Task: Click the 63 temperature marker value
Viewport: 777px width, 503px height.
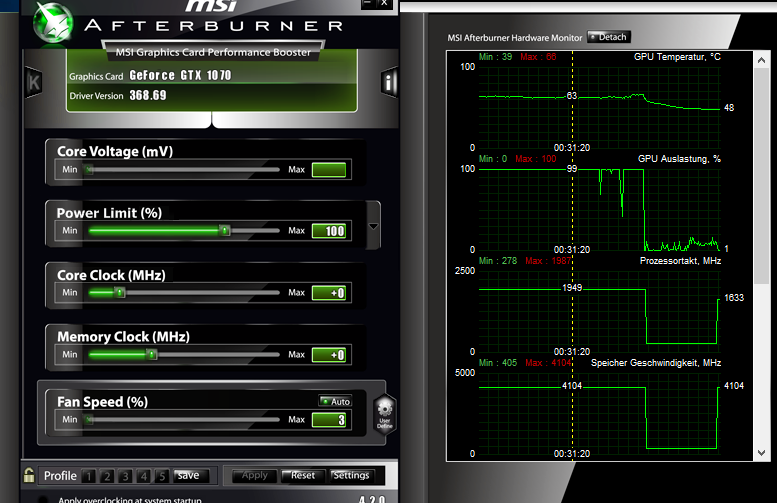Action: click(572, 96)
